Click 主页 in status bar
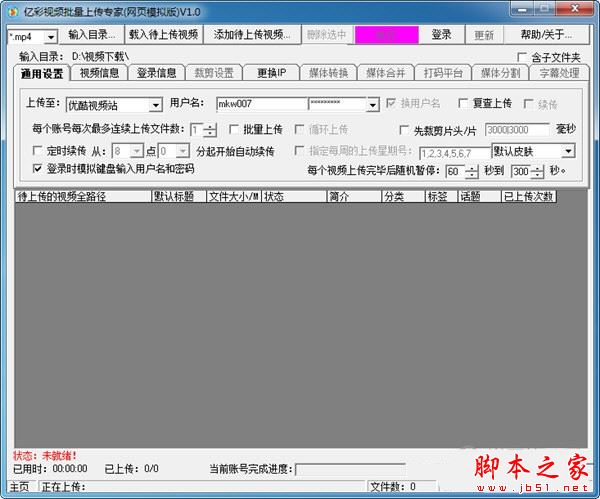The width and height of the screenshot is (600, 499). 20,487
